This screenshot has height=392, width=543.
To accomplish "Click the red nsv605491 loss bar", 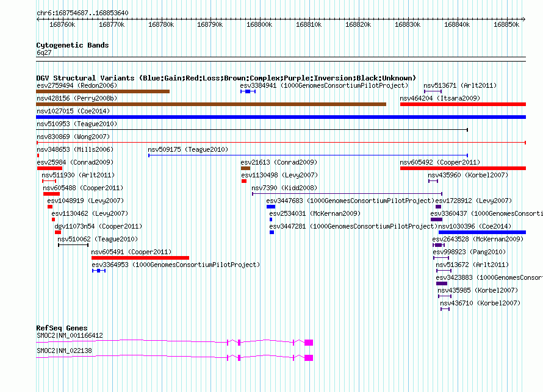I will [x=140, y=258].
